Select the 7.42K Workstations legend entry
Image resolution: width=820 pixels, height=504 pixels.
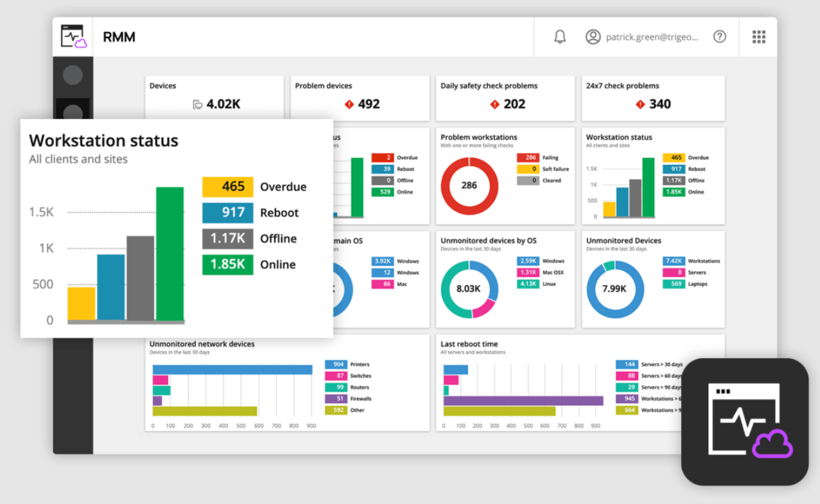click(x=691, y=261)
